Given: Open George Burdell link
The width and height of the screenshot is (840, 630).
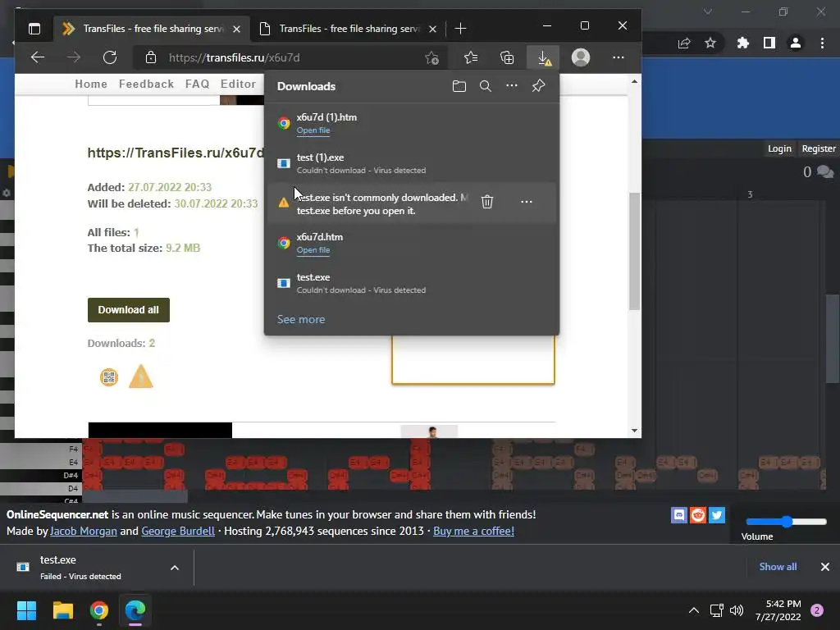Looking at the screenshot, I should click(x=178, y=531).
